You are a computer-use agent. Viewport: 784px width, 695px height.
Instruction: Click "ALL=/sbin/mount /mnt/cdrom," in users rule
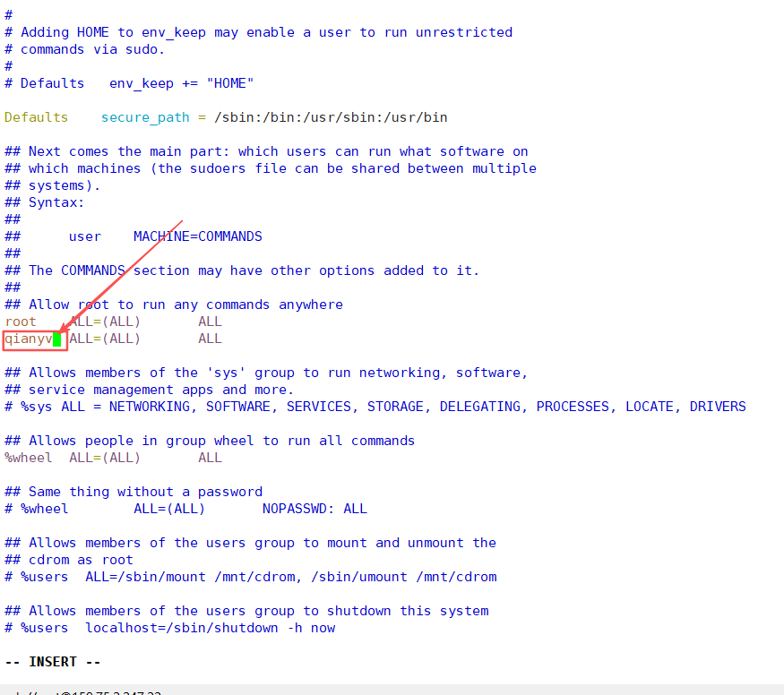pyautogui.click(x=194, y=577)
